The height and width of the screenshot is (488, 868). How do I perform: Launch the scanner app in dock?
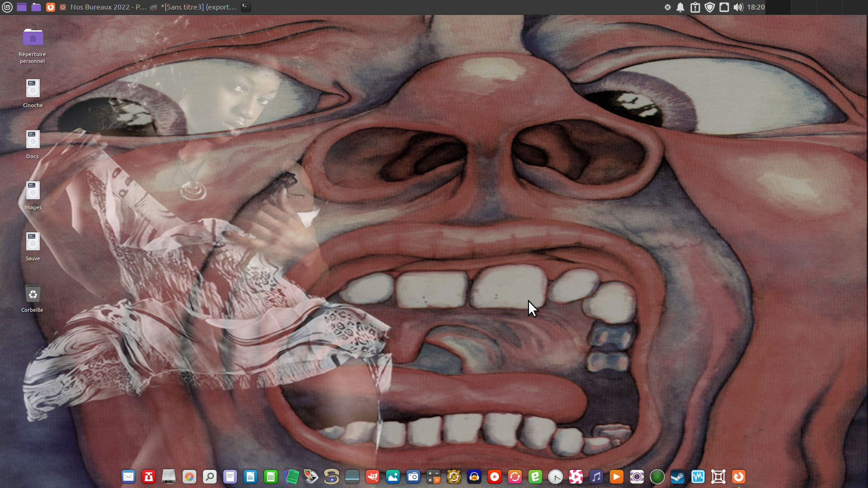(311, 477)
